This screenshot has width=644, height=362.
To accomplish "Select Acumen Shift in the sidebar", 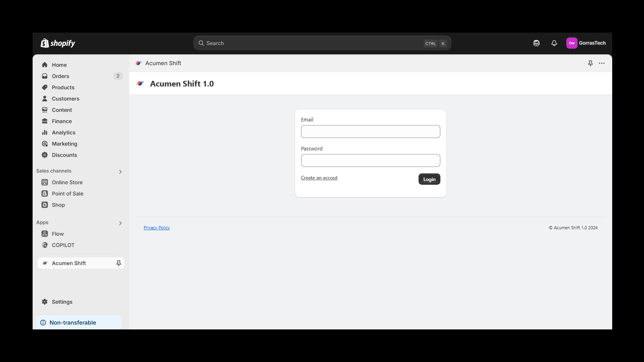I will pos(80,263).
